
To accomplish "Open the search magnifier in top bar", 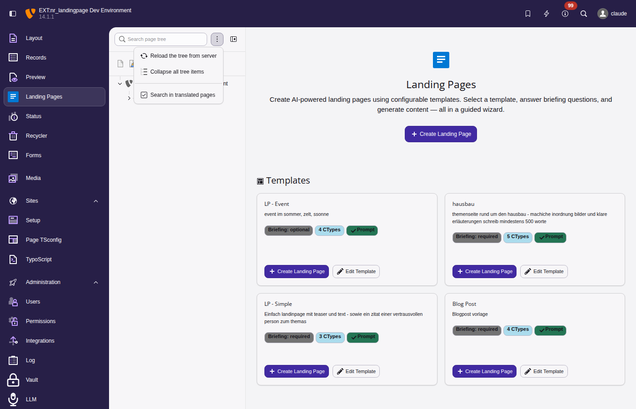I will tap(584, 13).
